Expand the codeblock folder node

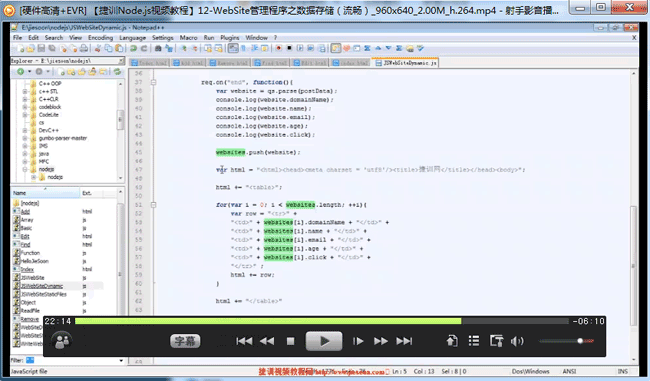click(x=25, y=107)
